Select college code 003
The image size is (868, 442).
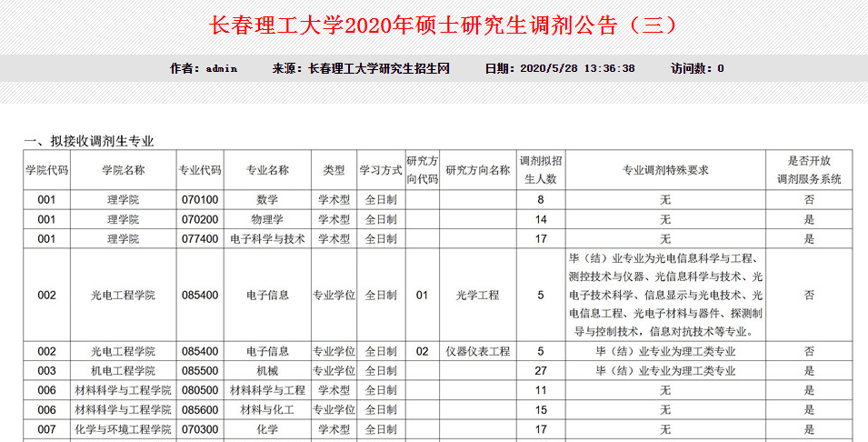tap(47, 370)
